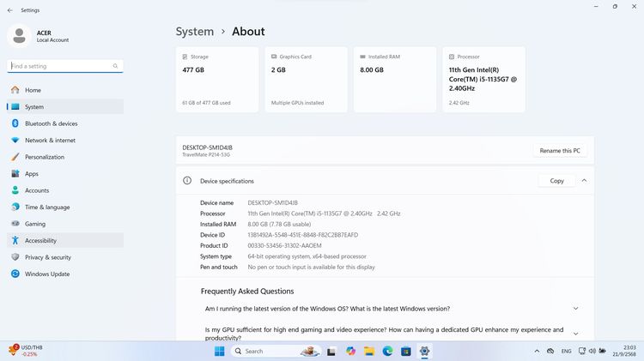Open the Personalization section

pyautogui.click(x=45, y=157)
